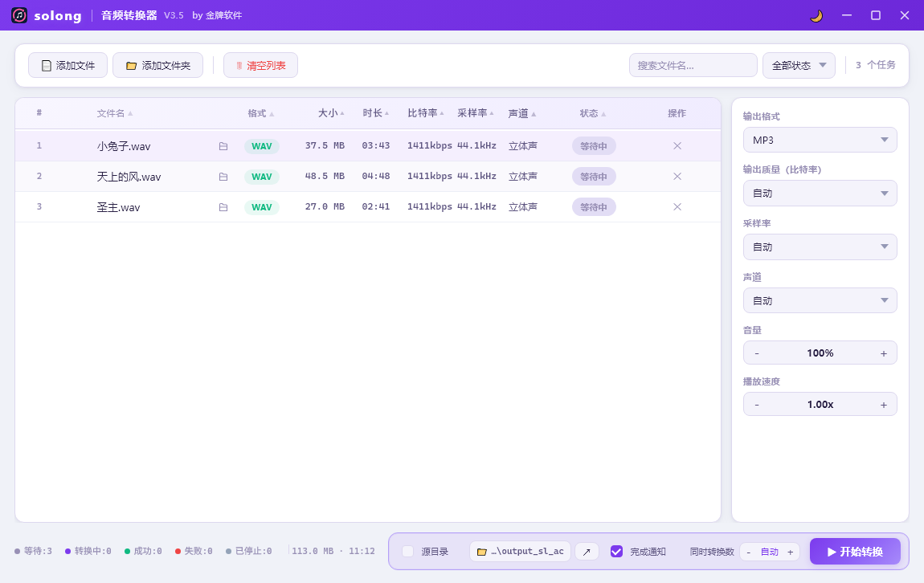
Task: Enable the 源目录 checkbox
Action: 408,552
